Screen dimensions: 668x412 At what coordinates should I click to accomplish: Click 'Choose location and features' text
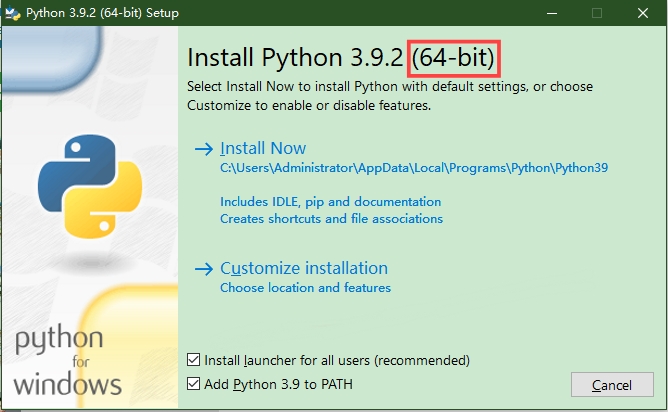305,288
